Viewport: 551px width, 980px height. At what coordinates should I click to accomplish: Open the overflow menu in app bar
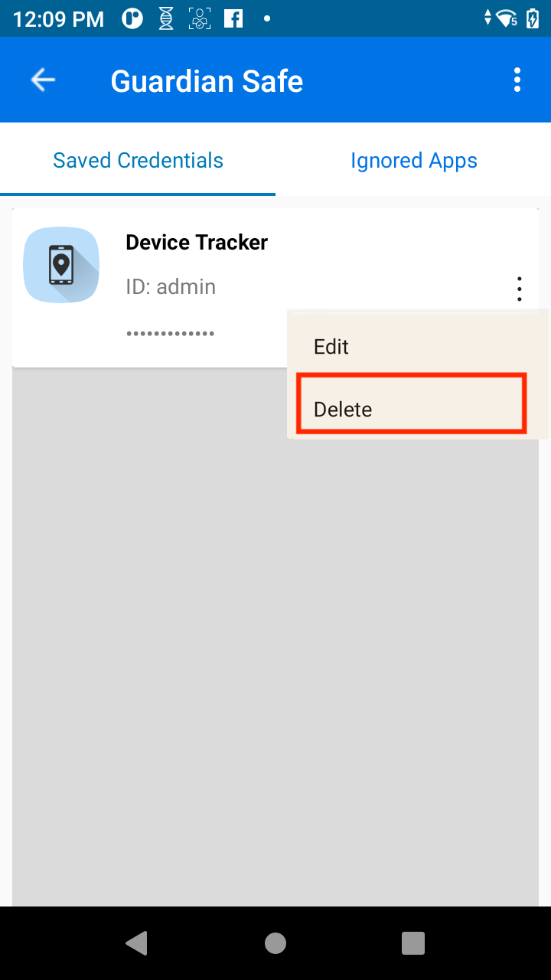517,80
